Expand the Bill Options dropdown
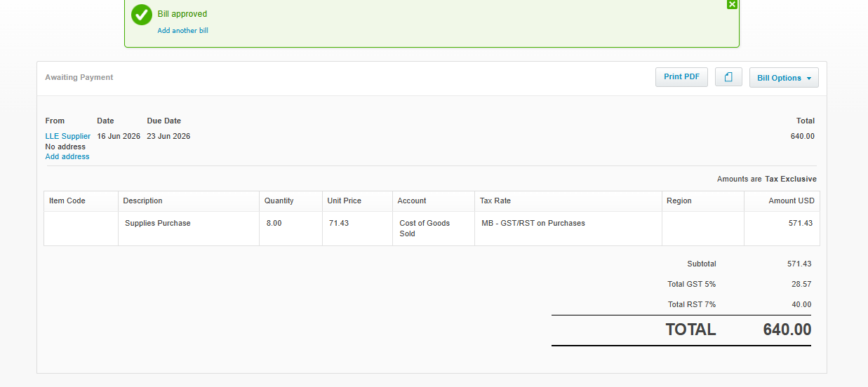Image resolution: width=868 pixels, height=387 pixels. [784, 78]
